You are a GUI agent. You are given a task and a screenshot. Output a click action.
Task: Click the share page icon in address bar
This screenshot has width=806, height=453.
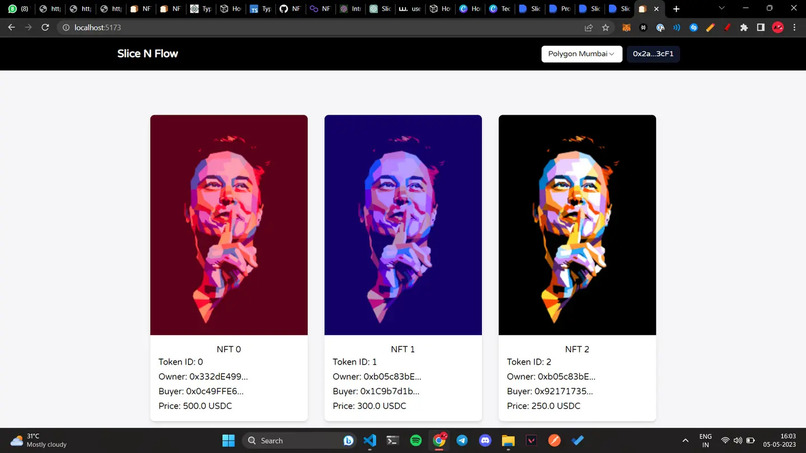pos(589,28)
